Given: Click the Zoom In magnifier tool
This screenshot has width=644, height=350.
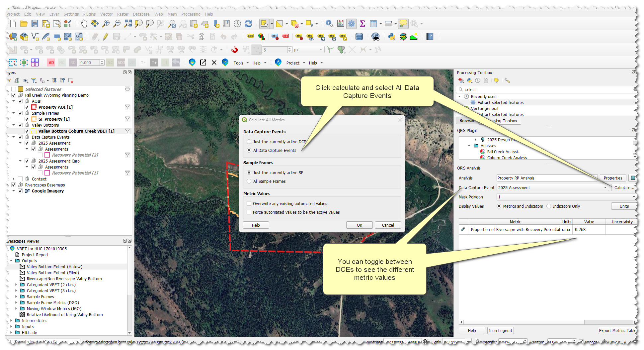Looking at the screenshot, I should click(x=106, y=24).
